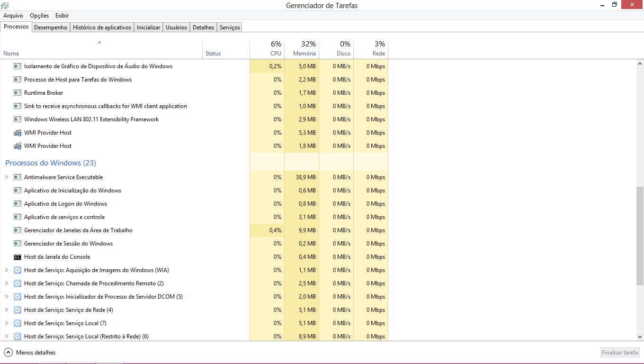Click the gear icon of Serviço Local (7)
The width and height of the screenshot is (644, 364).
[18, 323]
